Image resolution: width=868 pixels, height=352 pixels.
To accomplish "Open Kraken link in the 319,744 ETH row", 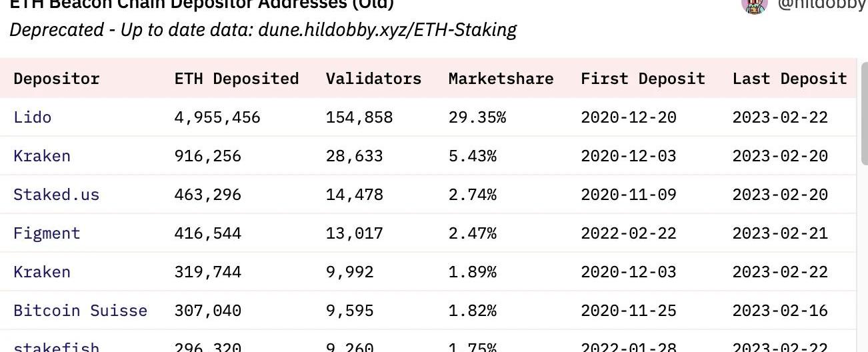I will 41,272.
